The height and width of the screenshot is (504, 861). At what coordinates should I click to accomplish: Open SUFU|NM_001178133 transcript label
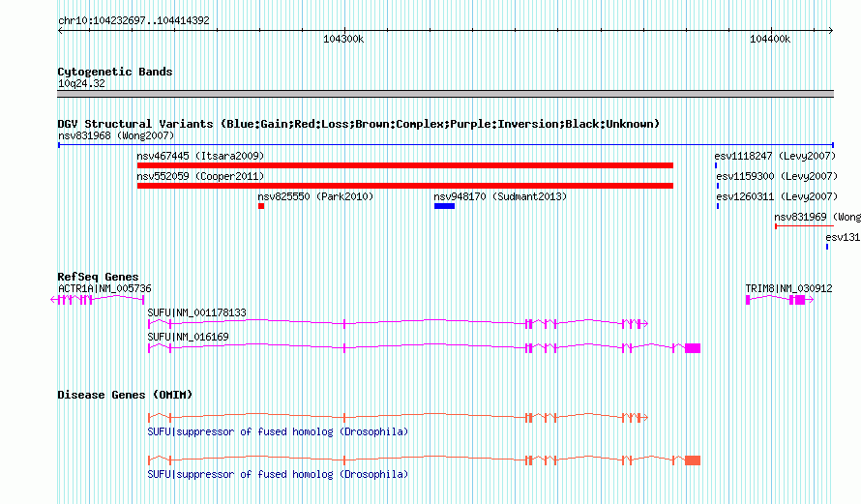[x=196, y=312]
